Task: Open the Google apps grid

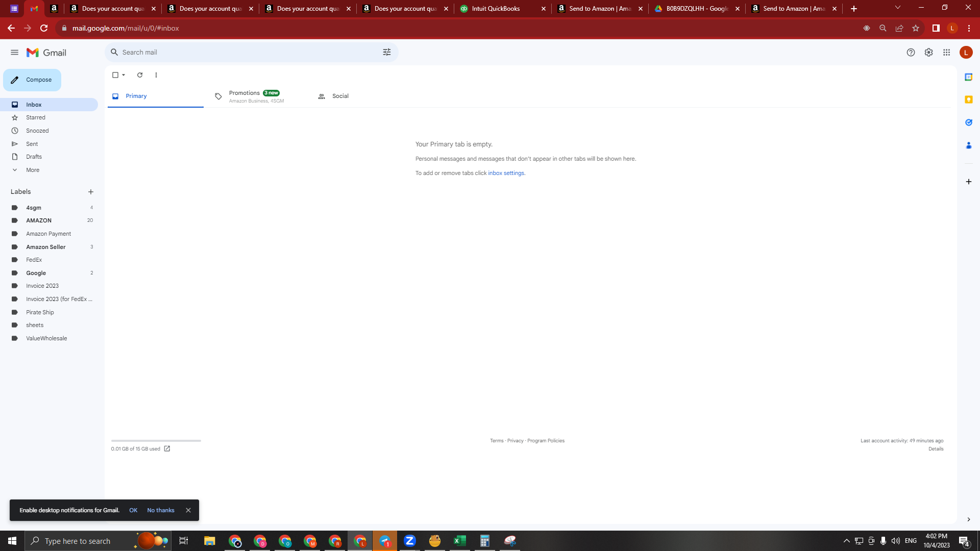Action: tap(946, 53)
